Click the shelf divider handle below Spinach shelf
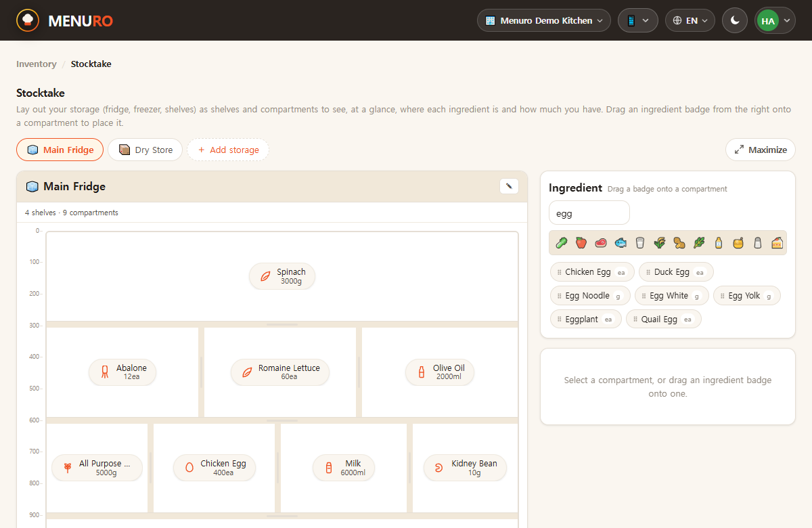The width and height of the screenshot is (812, 528). pyautogui.click(x=282, y=325)
